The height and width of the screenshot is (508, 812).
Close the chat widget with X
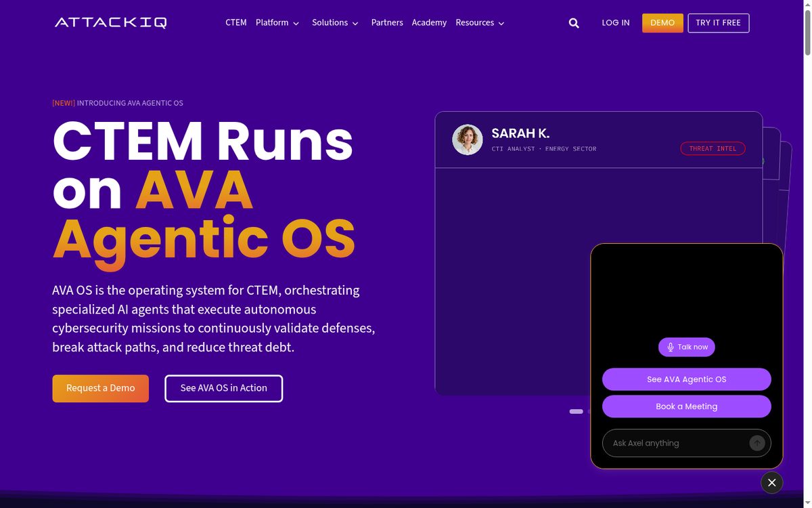[x=772, y=482]
